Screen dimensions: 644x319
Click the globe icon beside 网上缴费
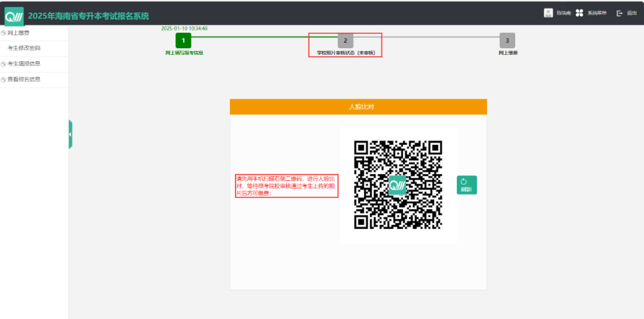4,33
